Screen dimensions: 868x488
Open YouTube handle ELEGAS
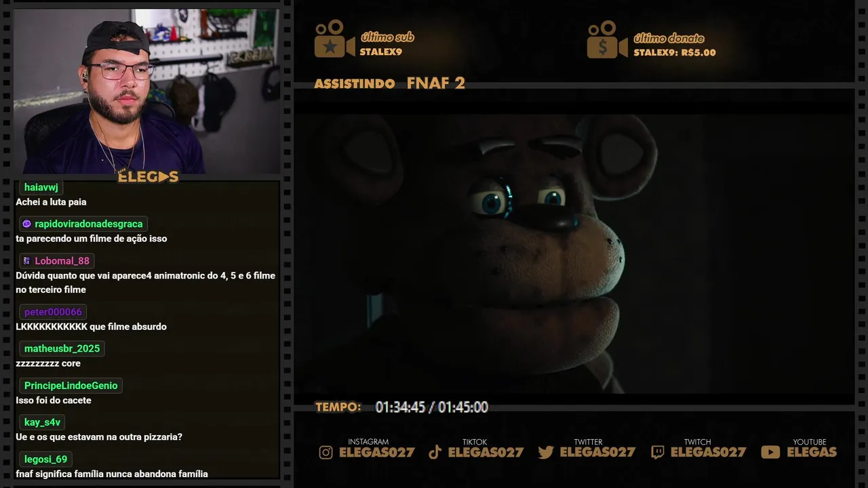point(812,452)
